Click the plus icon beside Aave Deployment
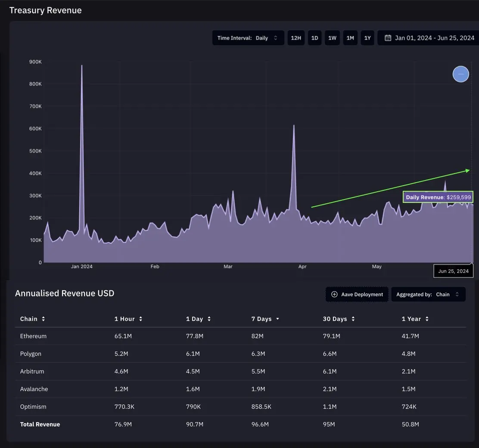Viewport: 479px width, 448px height. point(334,295)
